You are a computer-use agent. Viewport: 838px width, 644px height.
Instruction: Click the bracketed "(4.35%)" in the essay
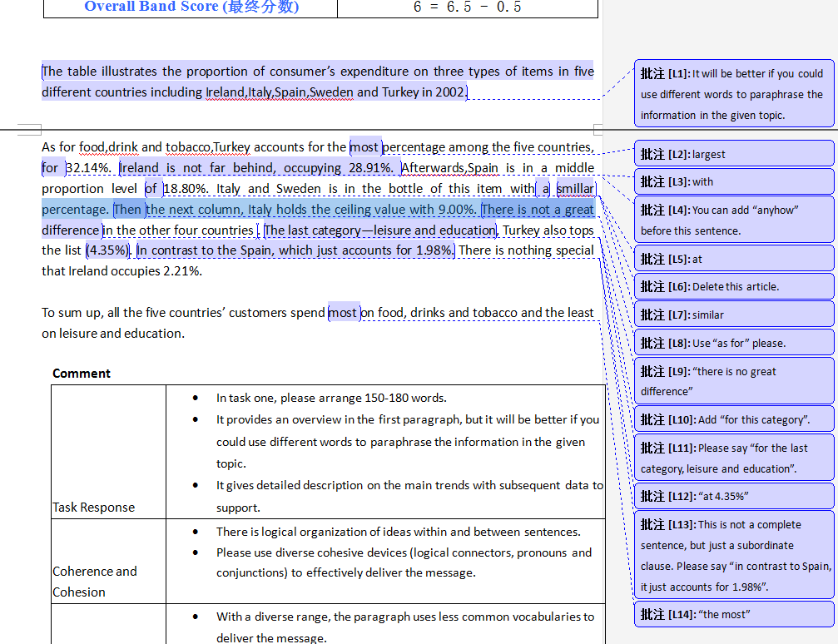(108, 250)
